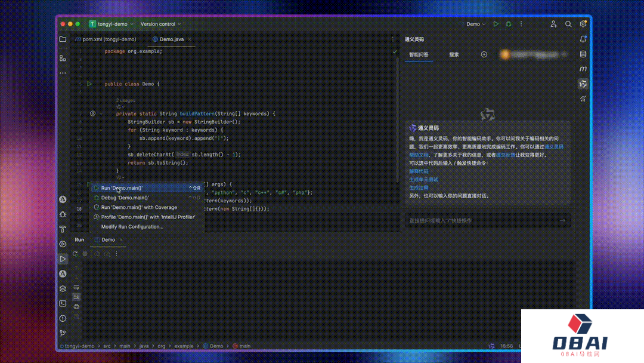Select Debug 'Demo.main()' from the context menu
The width and height of the screenshot is (644, 363).
(x=125, y=198)
